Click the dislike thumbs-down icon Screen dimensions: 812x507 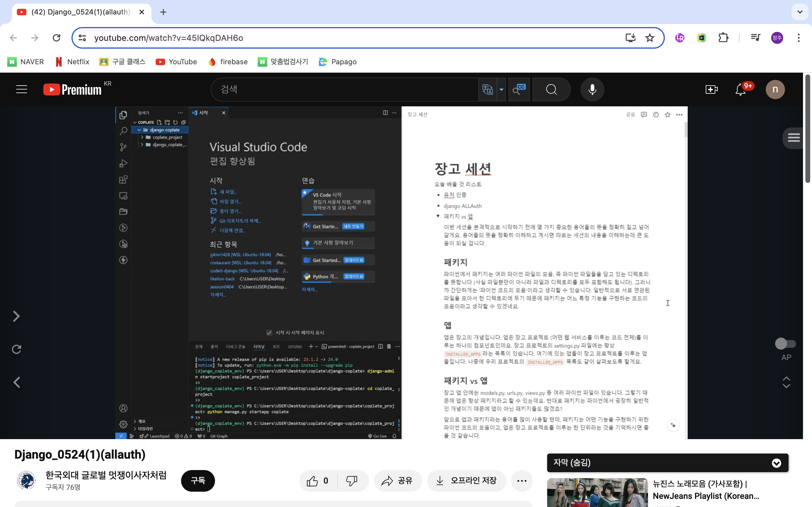click(x=352, y=481)
